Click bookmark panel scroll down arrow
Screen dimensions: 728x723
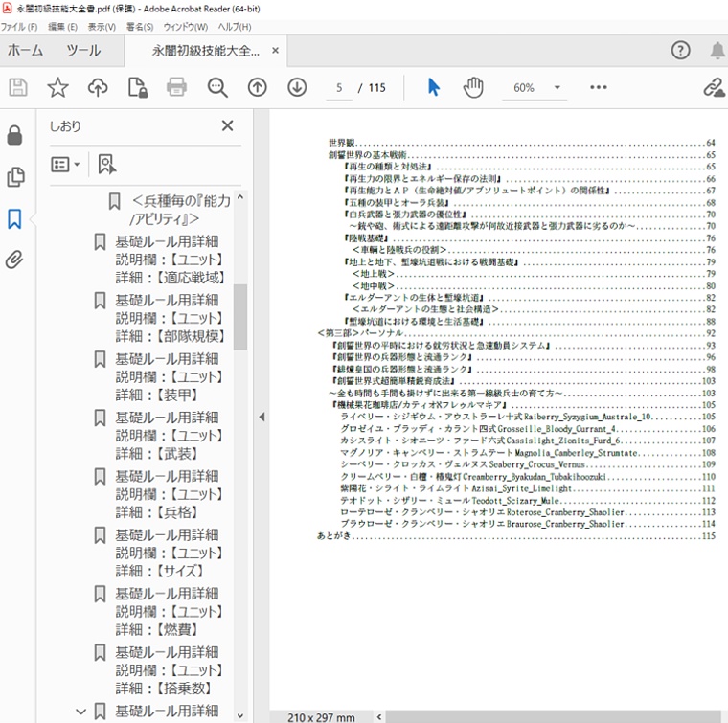240,715
